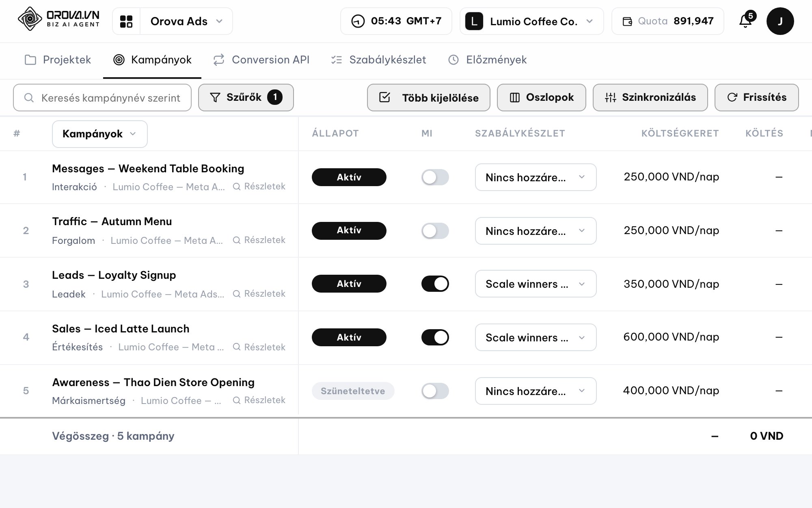This screenshot has height=508, width=812.
Task: Select the Kampányok tab
Action: [x=152, y=60]
